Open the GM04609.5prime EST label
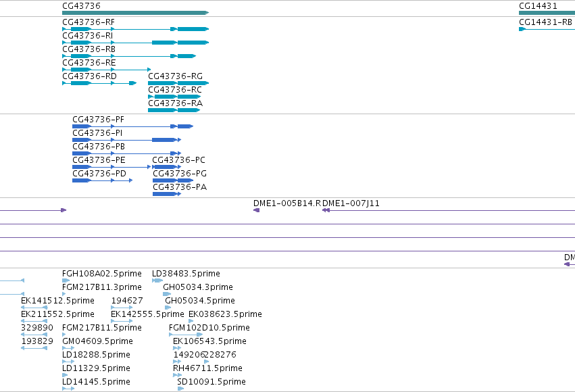The image size is (575, 392). click(97, 341)
